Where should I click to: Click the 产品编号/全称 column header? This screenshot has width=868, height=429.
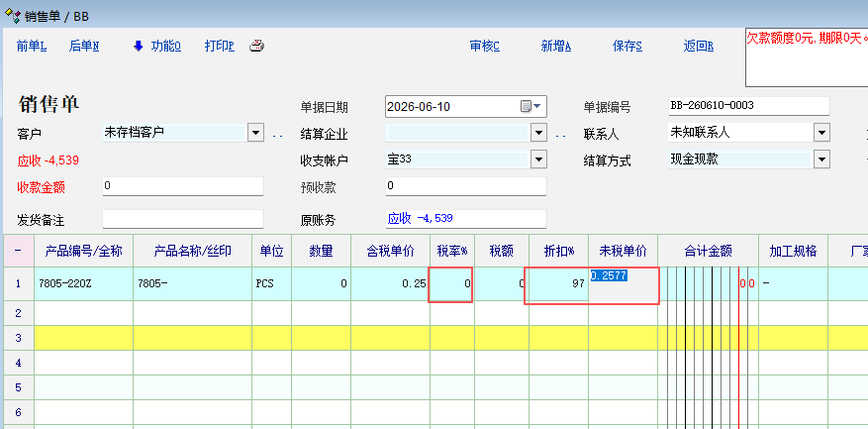(x=83, y=251)
